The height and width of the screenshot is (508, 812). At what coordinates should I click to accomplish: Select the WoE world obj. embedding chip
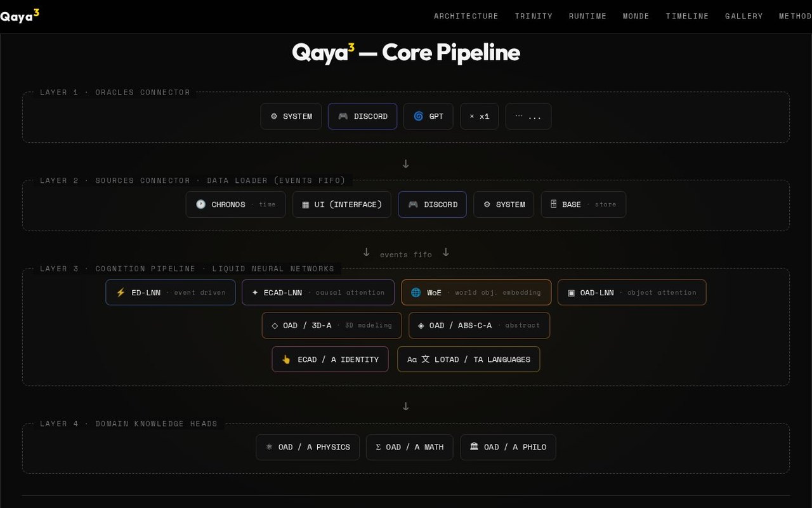click(x=476, y=293)
